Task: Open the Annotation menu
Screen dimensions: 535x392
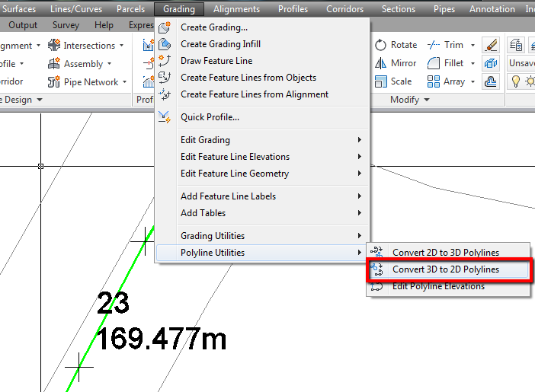Action: (492, 9)
